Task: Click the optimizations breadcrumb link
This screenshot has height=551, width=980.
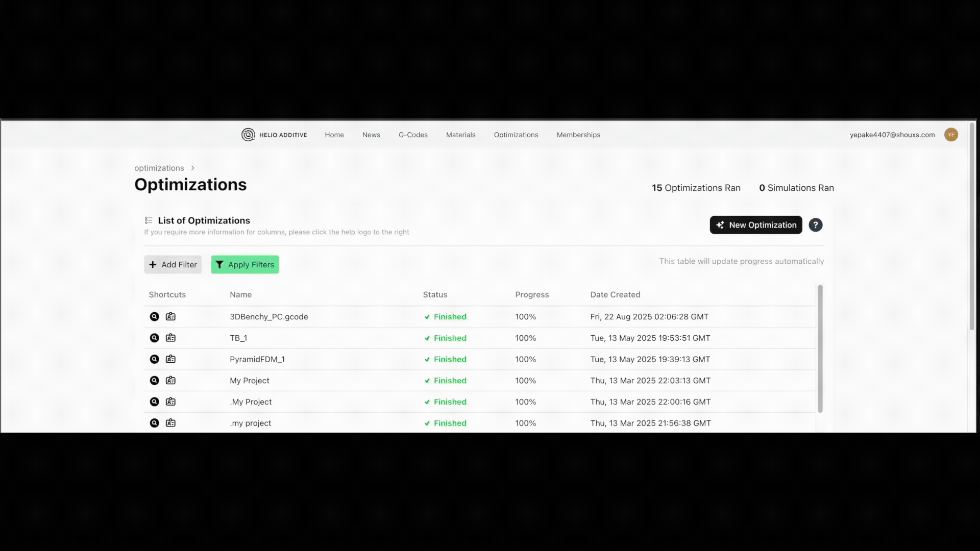Action: click(159, 168)
